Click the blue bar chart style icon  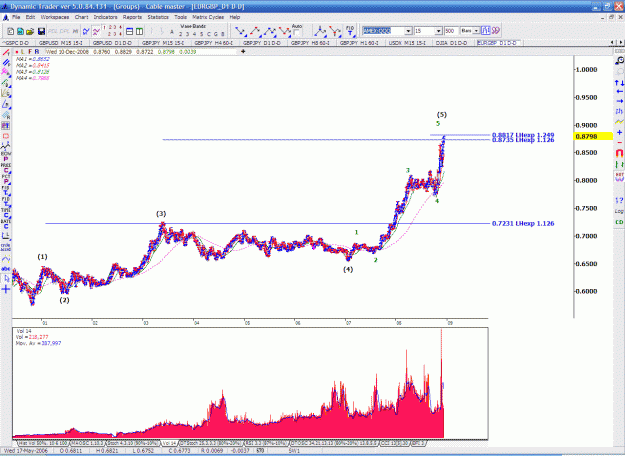tap(485, 31)
